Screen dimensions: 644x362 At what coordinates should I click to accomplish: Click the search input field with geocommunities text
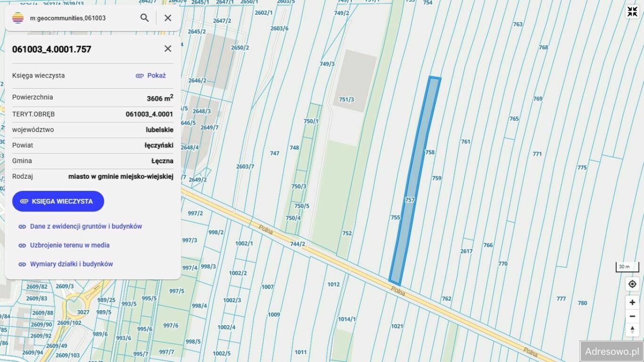80,18
